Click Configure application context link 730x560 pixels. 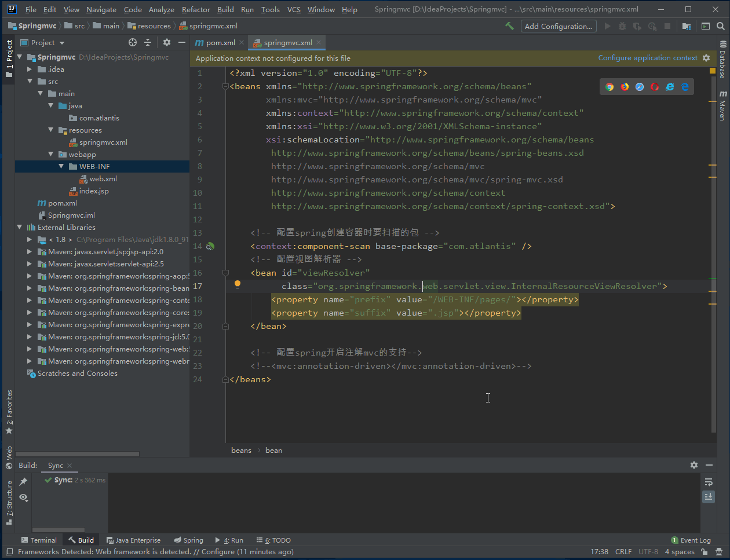pyautogui.click(x=648, y=58)
